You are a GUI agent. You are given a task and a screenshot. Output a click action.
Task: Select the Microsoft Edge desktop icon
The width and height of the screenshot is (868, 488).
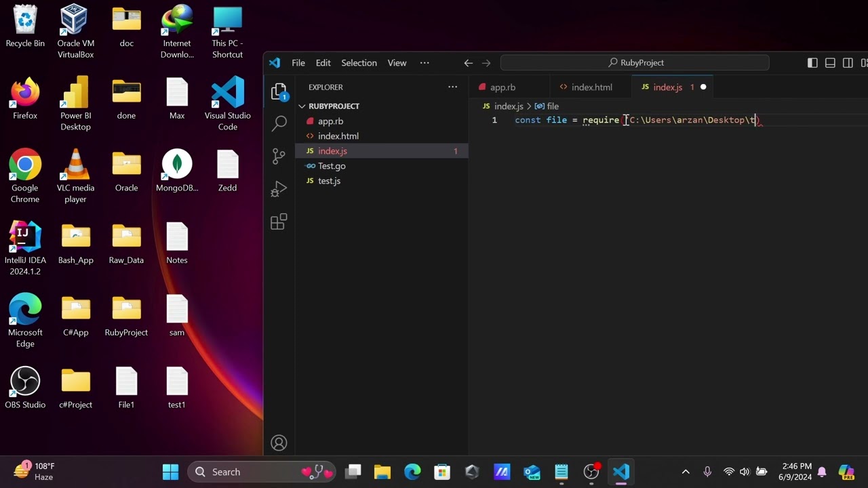[x=25, y=321]
